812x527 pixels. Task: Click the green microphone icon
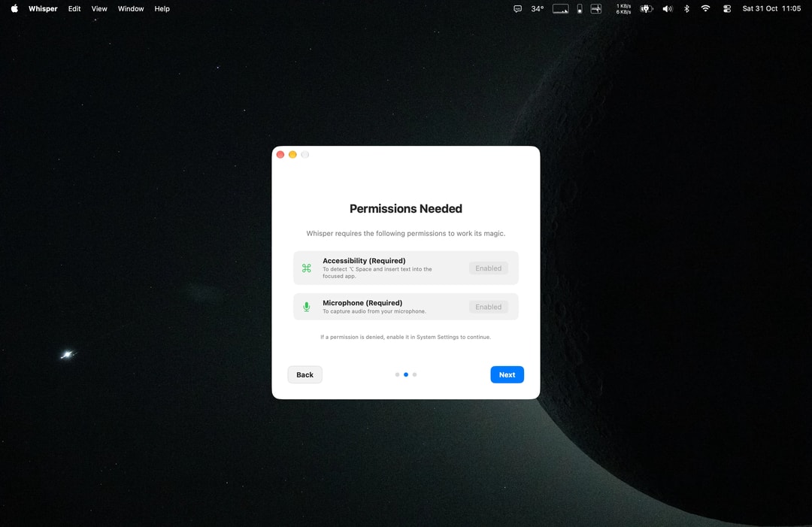coord(307,307)
